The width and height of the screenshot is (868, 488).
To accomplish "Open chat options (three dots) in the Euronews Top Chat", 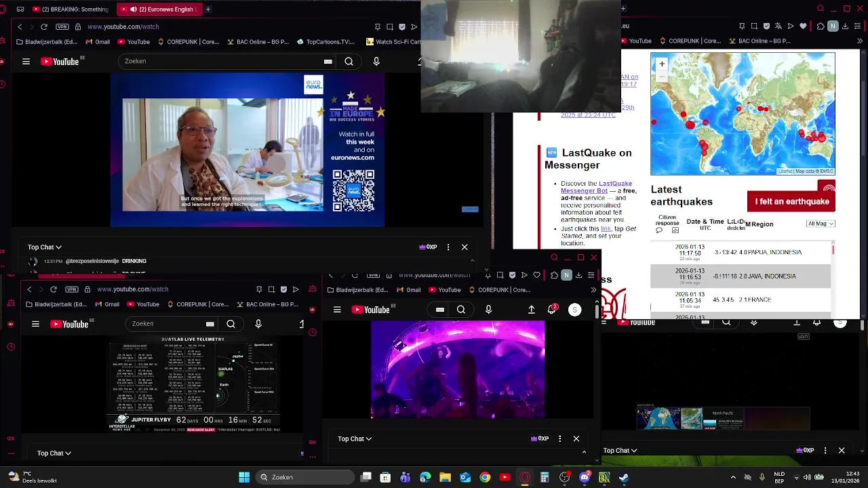I will [x=448, y=247].
